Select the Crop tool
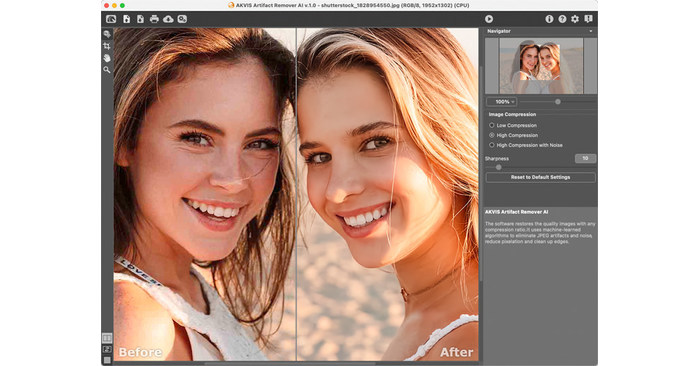The width and height of the screenshot is (699, 366). (x=107, y=46)
